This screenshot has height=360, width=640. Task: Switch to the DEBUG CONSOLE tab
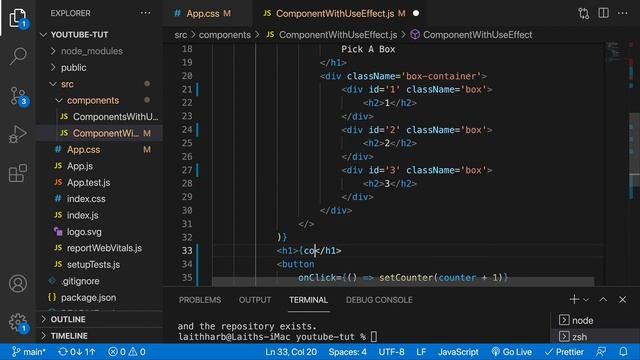[x=379, y=300]
